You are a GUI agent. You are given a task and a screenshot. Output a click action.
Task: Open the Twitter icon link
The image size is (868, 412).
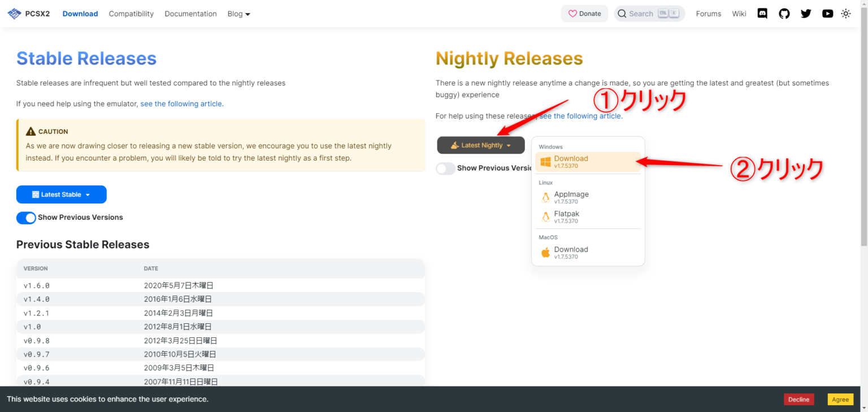click(806, 14)
